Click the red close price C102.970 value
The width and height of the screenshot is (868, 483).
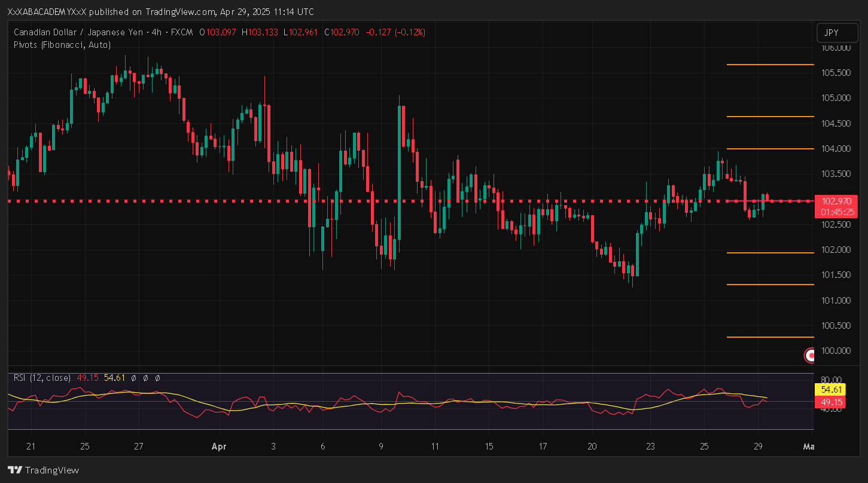tap(342, 32)
